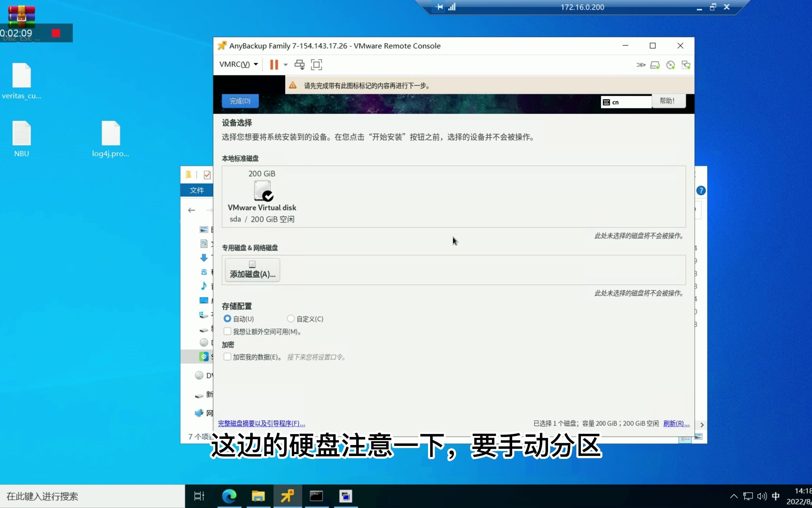Select the veritas_cu... desktop file

(21, 81)
